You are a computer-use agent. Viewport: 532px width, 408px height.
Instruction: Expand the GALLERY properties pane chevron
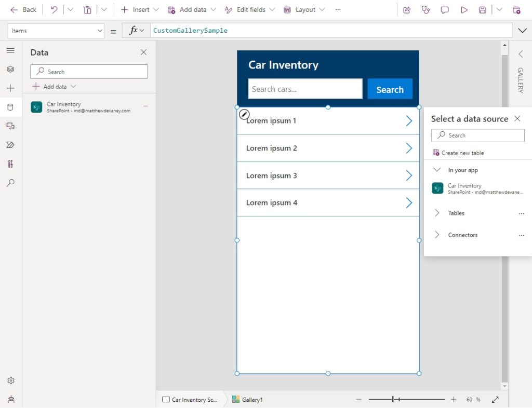coord(521,54)
